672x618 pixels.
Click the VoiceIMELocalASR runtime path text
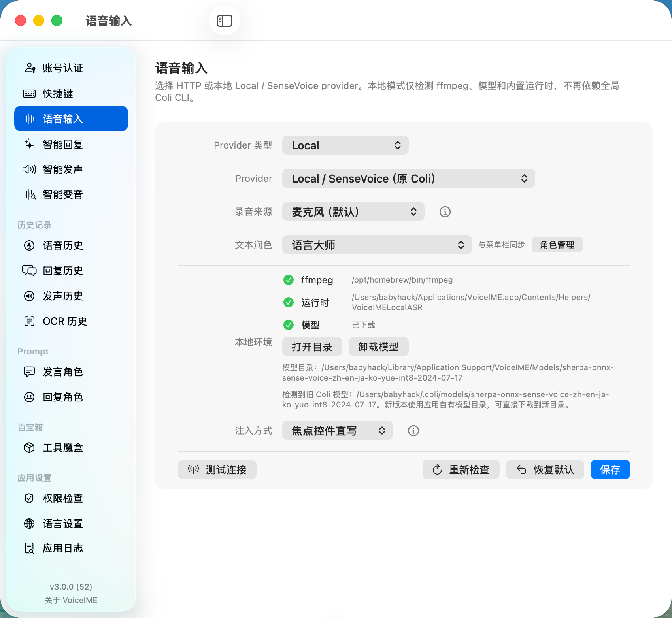(x=471, y=302)
